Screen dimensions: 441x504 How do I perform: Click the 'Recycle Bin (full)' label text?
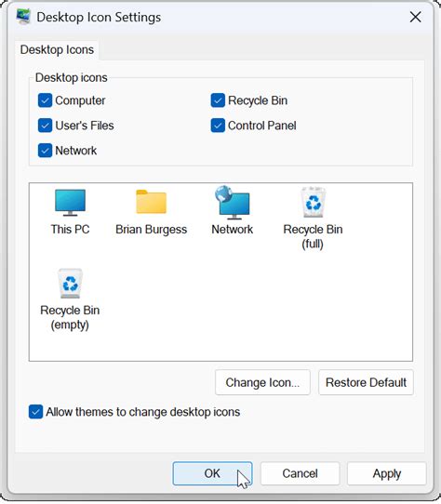tap(313, 236)
